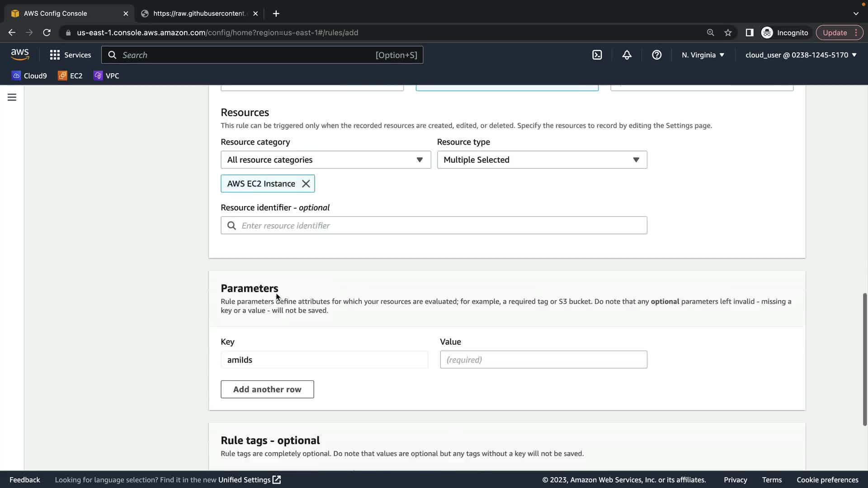This screenshot has width=868, height=488.
Task: Open the Cloud9 shortcut
Action: (x=29, y=76)
